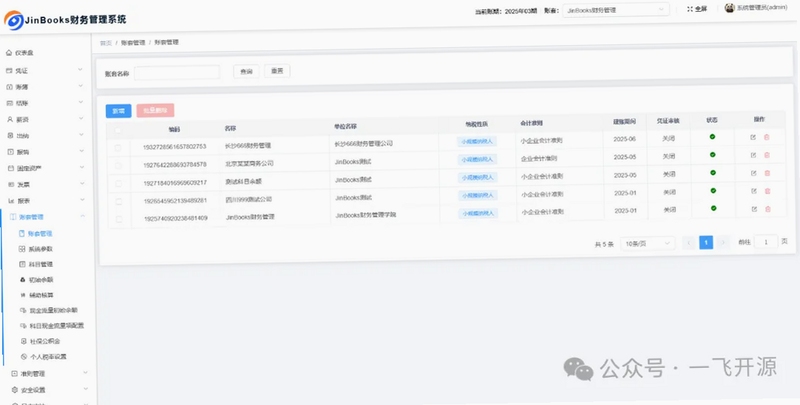Open 辅助核算 submenu item
The height and width of the screenshot is (405, 800).
(37, 295)
